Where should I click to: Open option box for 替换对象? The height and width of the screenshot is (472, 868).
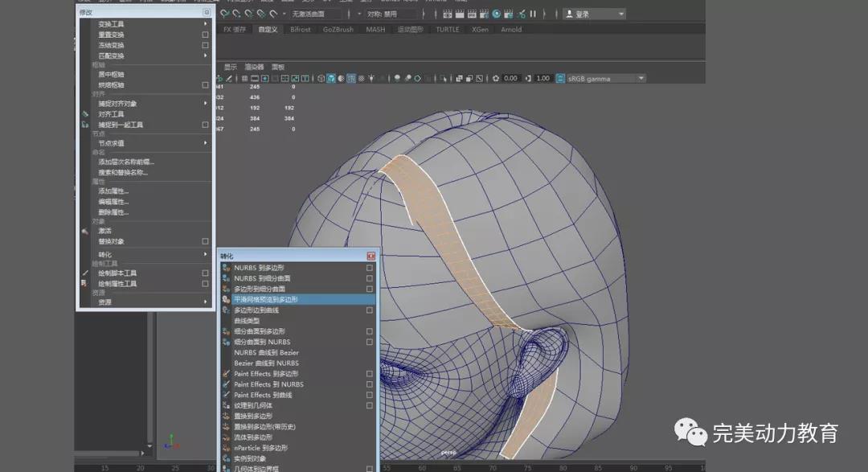coord(205,241)
